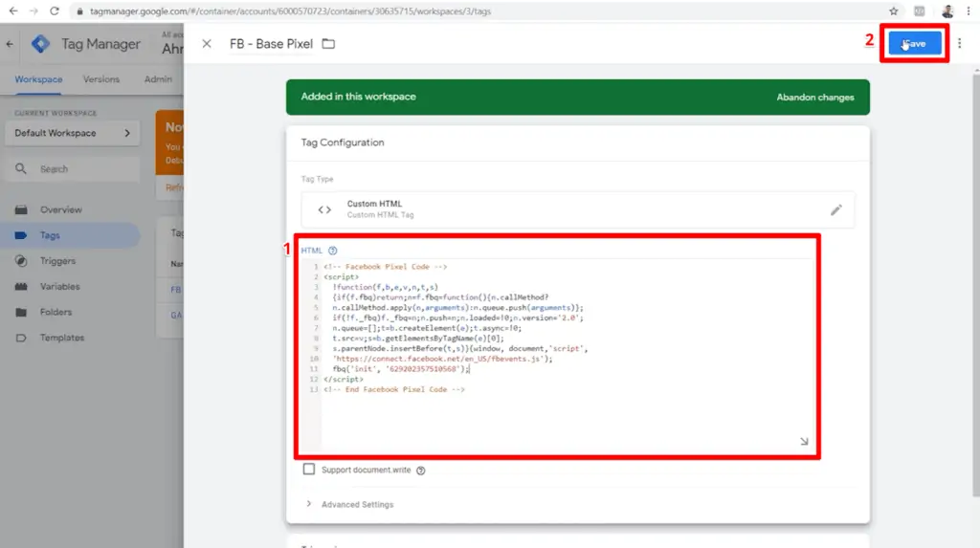Save the tag

point(914,44)
